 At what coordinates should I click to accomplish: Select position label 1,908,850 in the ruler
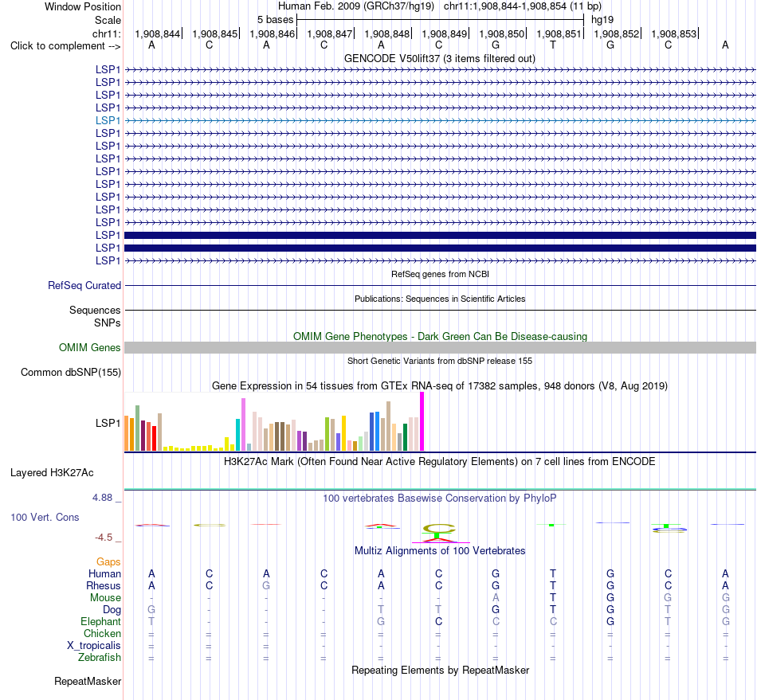coord(501,33)
